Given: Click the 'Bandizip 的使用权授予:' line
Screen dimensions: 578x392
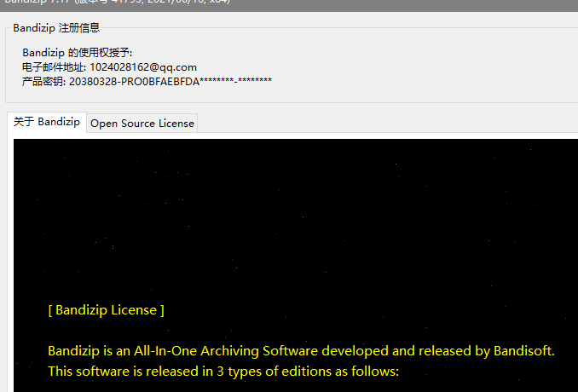Looking at the screenshot, I should 77,53.
